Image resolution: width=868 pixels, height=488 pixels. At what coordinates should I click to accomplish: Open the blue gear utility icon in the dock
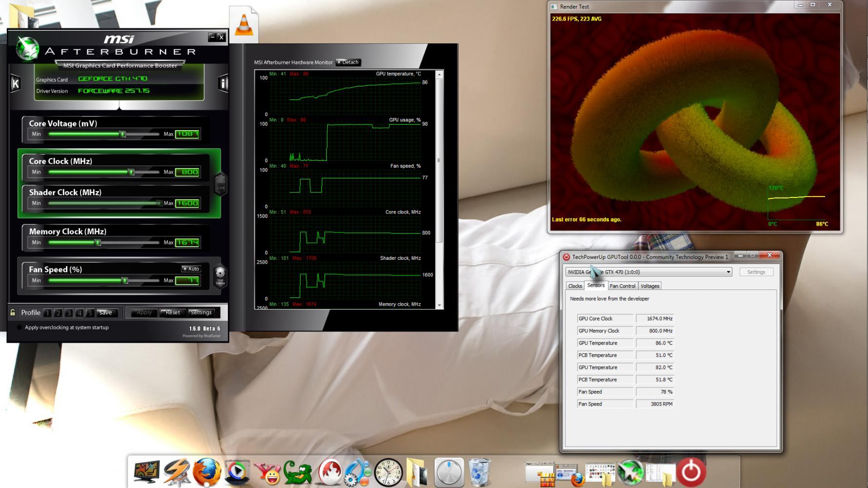359,472
